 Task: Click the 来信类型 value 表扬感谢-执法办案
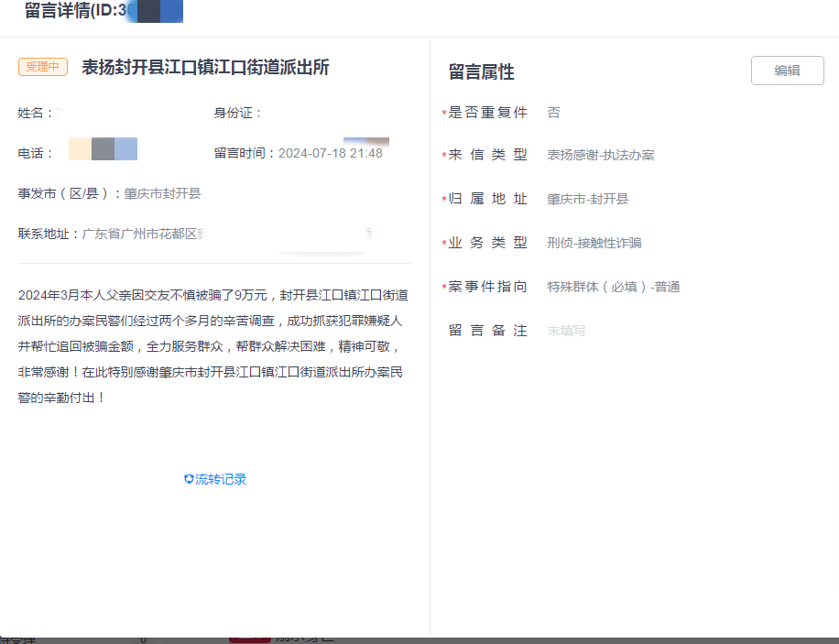600,155
